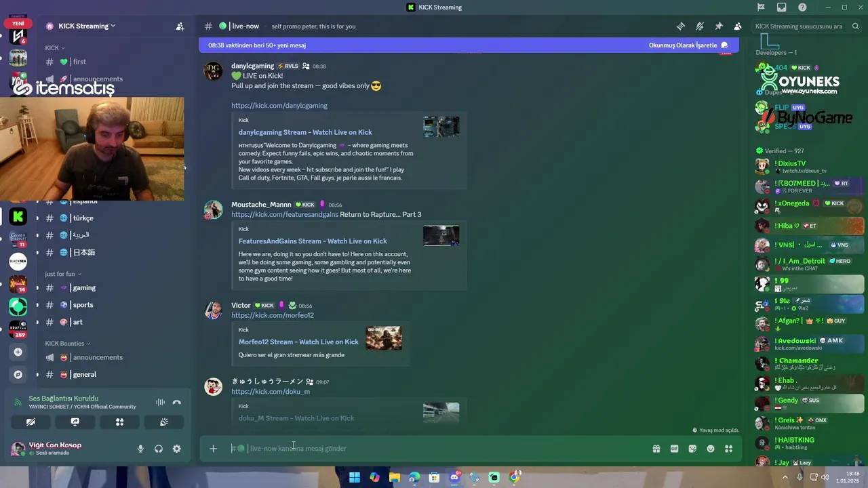Mute the microphone in user panel
The height and width of the screenshot is (488, 868).
140,449
